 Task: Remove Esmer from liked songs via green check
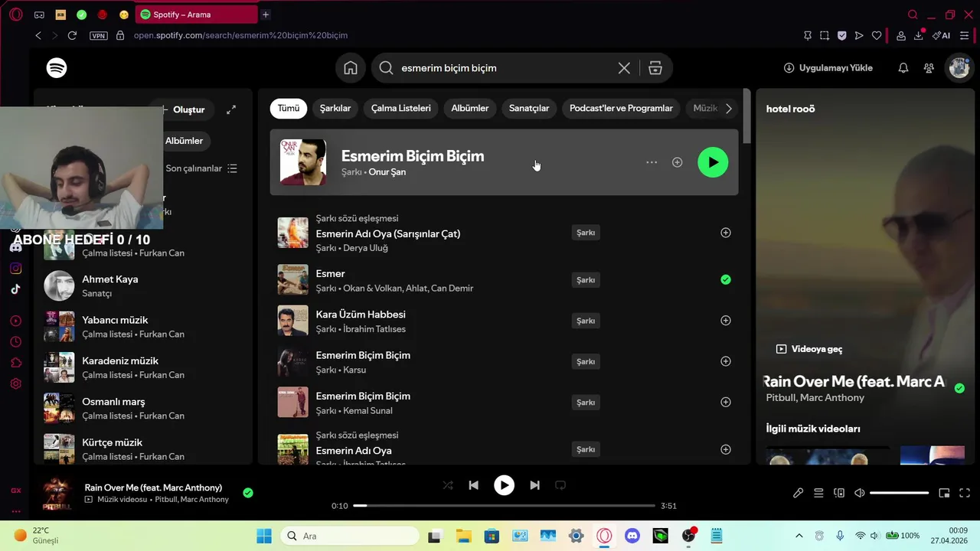pos(726,280)
